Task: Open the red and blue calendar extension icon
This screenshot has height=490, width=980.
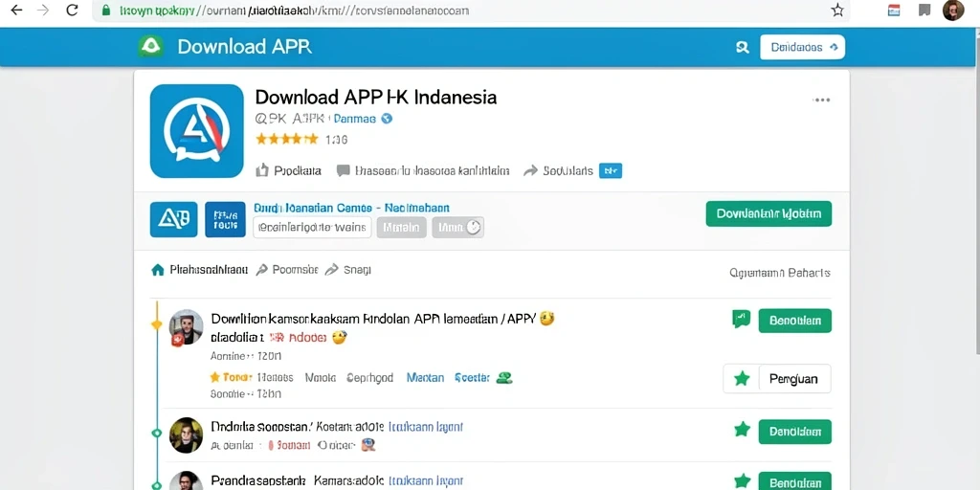Action: (894, 10)
